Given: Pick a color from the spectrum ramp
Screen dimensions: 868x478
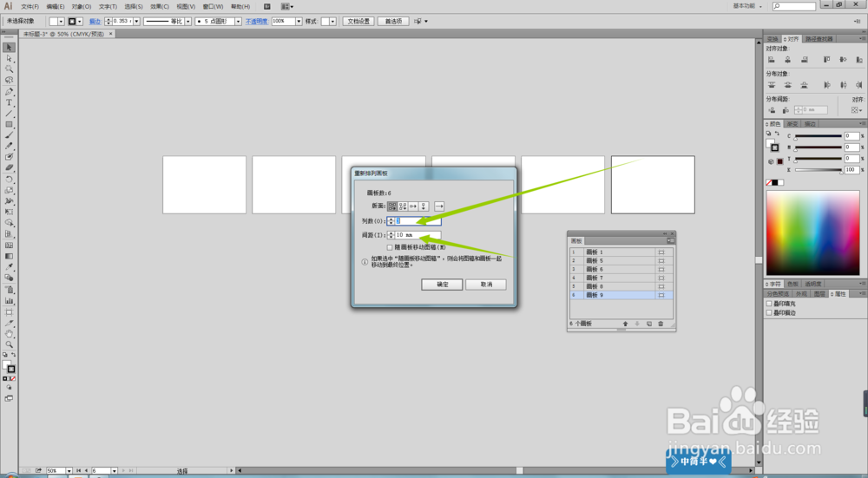Looking at the screenshot, I should [812, 232].
